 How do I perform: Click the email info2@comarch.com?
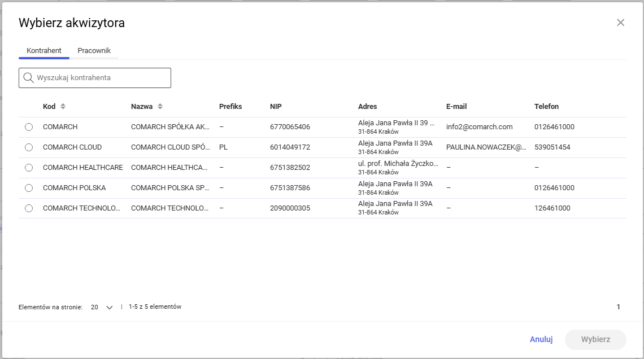479,127
